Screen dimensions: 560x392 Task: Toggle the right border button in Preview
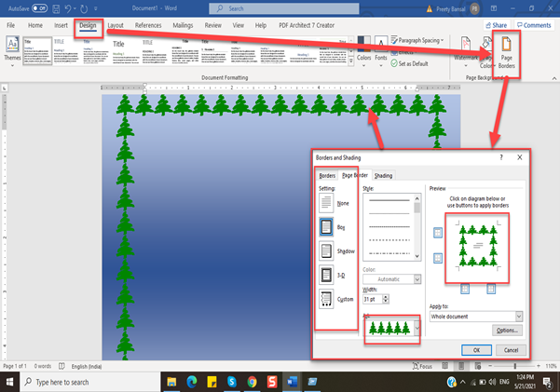[x=491, y=289]
